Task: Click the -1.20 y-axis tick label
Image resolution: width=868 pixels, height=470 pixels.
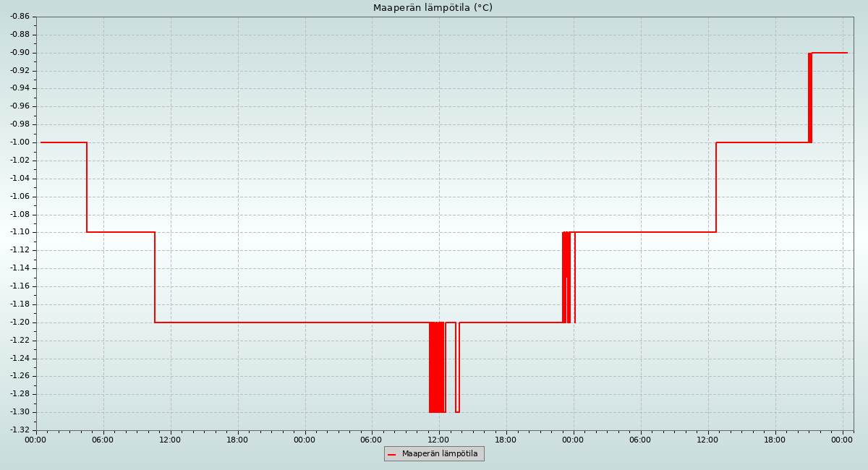Action: [20, 322]
